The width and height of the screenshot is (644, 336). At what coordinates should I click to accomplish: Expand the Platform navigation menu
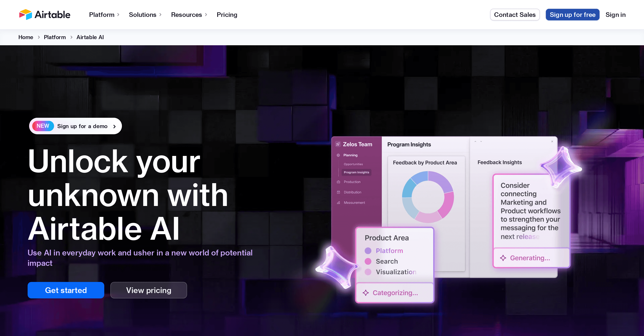coord(102,15)
